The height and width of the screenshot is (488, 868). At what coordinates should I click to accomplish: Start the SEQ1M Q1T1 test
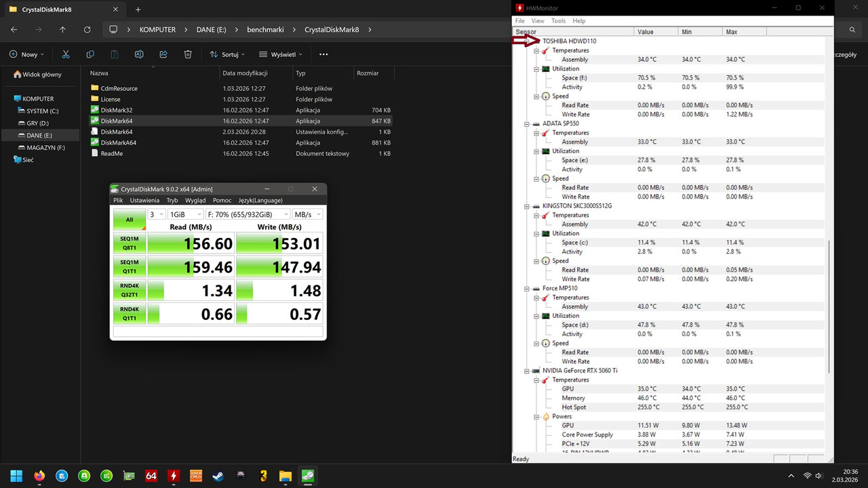point(130,266)
